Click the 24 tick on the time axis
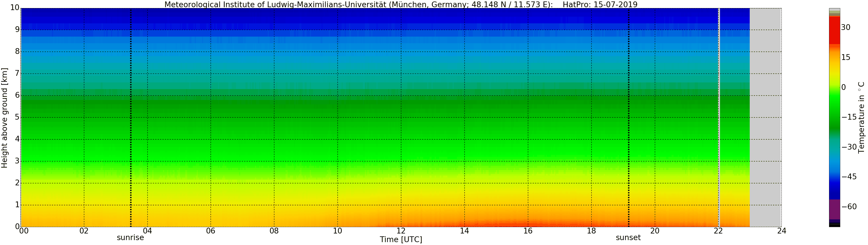Viewport: 868px width, 245px height. click(x=781, y=231)
